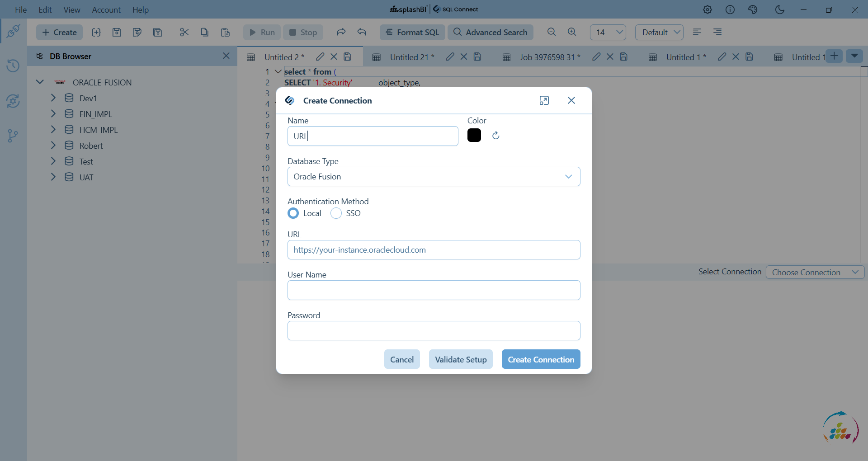Image resolution: width=868 pixels, height=461 pixels.
Task: Open the Help menu
Action: [x=141, y=9]
